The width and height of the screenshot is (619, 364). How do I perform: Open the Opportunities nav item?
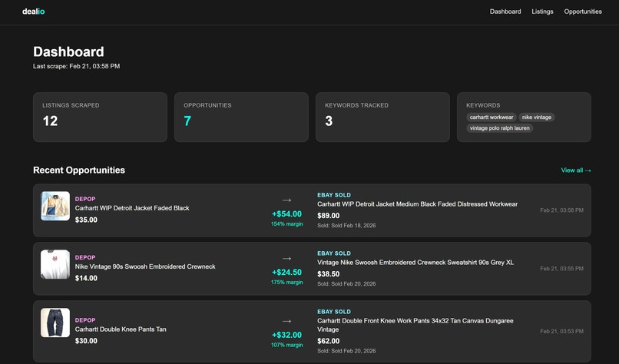[583, 12]
